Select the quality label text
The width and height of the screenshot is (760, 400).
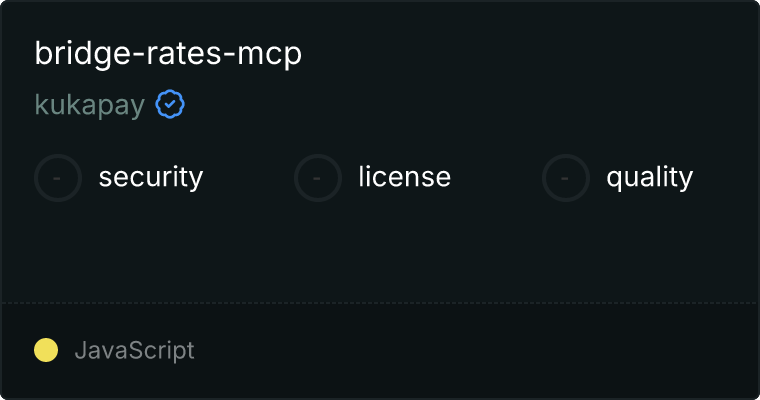(x=649, y=177)
